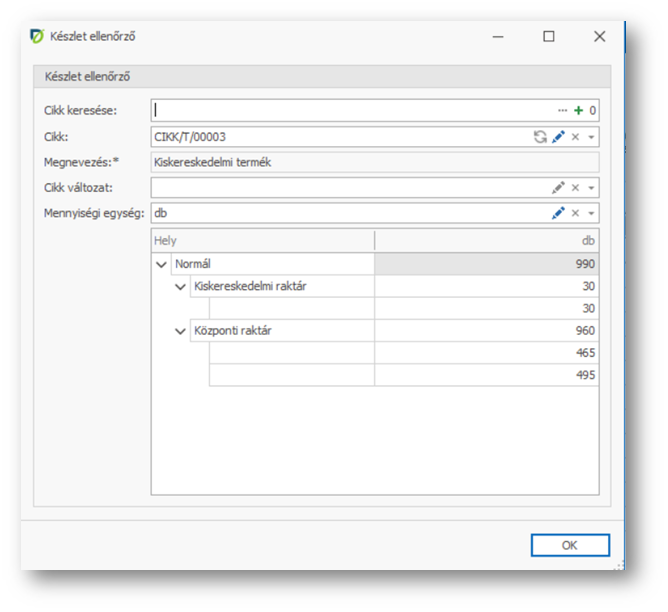
Task: Select the row showing 465 db
Action: click(486, 353)
